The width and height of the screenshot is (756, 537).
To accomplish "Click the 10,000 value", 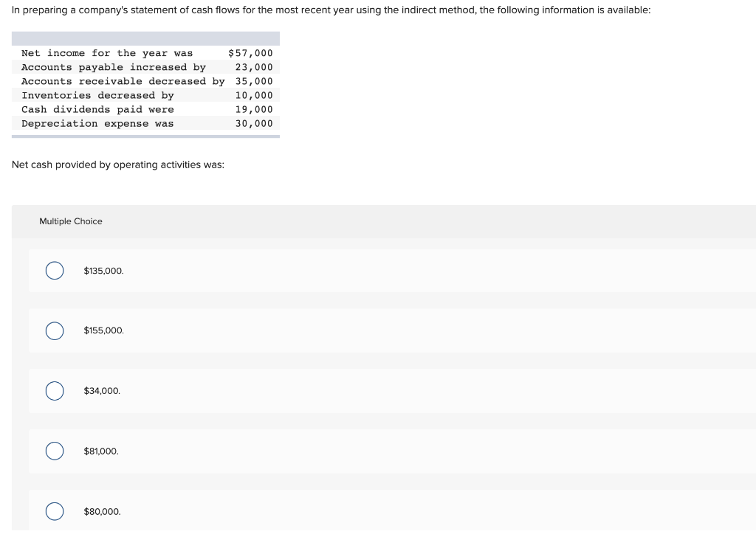I will tap(254, 95).
